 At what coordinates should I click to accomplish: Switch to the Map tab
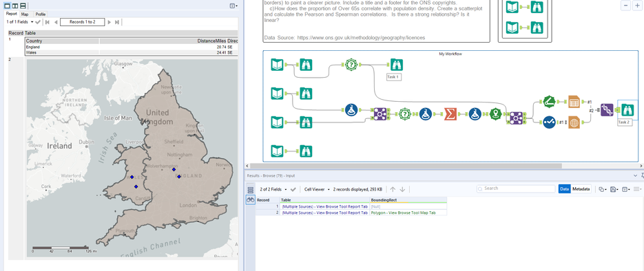pos(25,14)
